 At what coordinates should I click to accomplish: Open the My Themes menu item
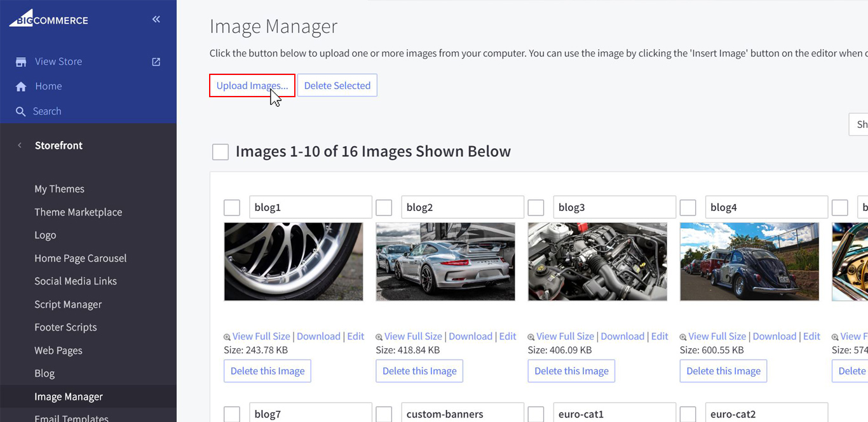(59, 189)
